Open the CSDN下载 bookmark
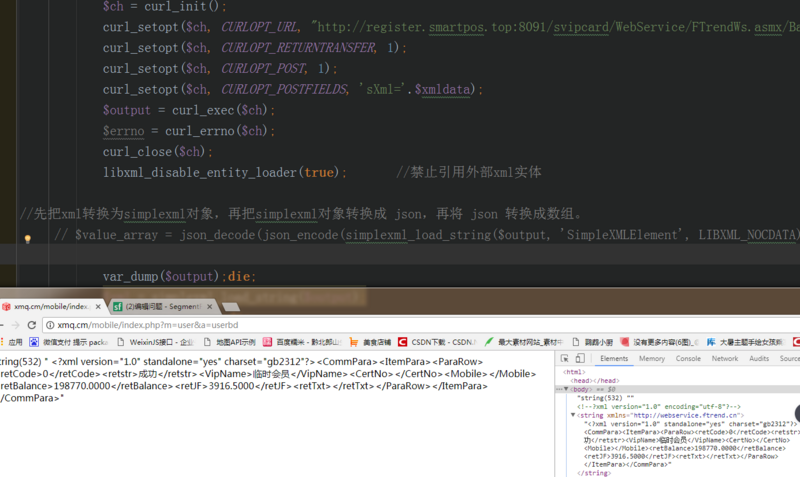Image resolution: width=800 pixels, height=477 pixels. [x=428, y=342]
